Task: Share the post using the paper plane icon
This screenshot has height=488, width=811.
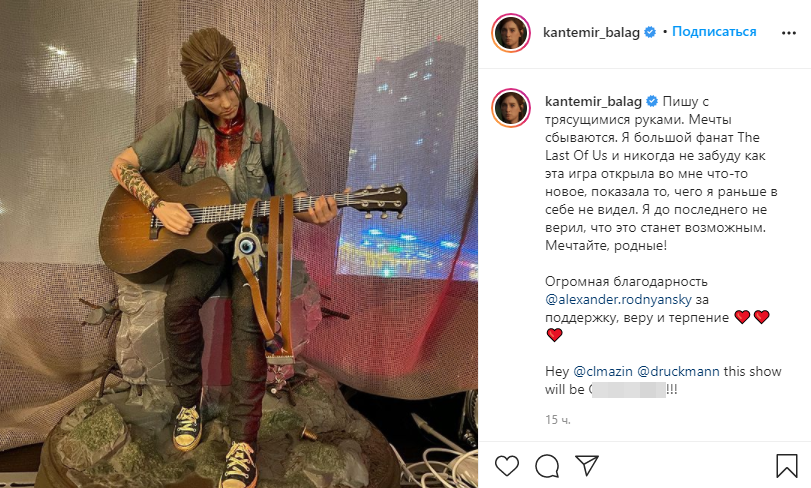Action: (x=587, y=465)
